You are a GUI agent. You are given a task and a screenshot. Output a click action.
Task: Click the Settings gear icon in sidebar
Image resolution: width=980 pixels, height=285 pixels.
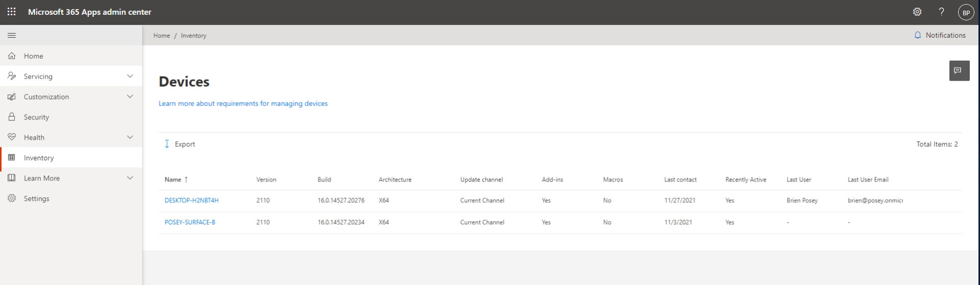pyautogui.click(x=12, y=198)
